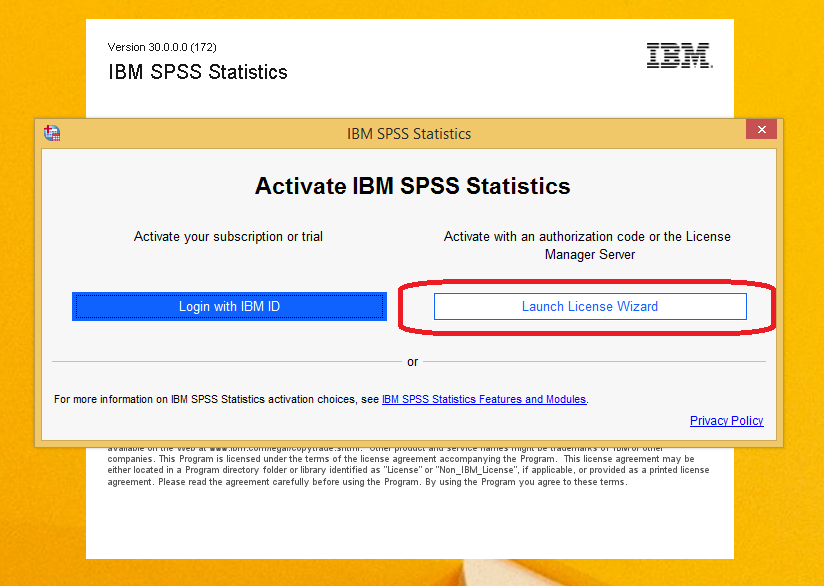
Task: Click 'IBM SPSS Statistics' splash screen title
Action: pyautogui.click(x=198, y=72)
